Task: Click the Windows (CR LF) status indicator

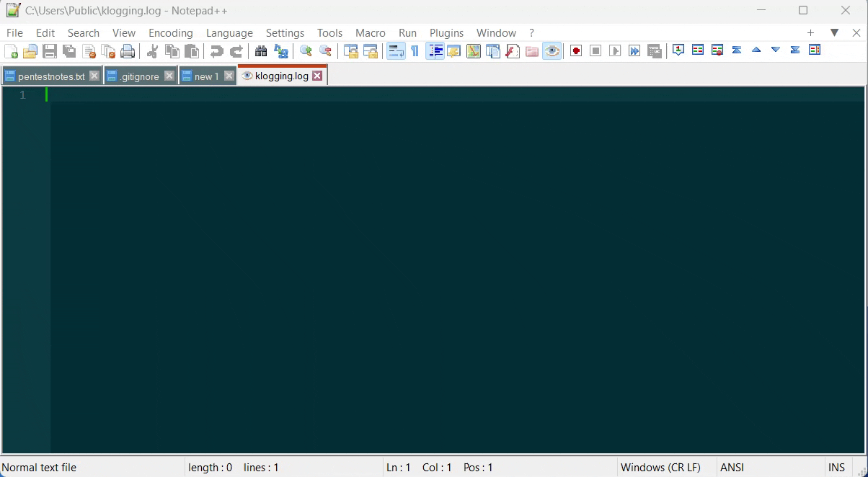Action: click(x=660, y=467)
